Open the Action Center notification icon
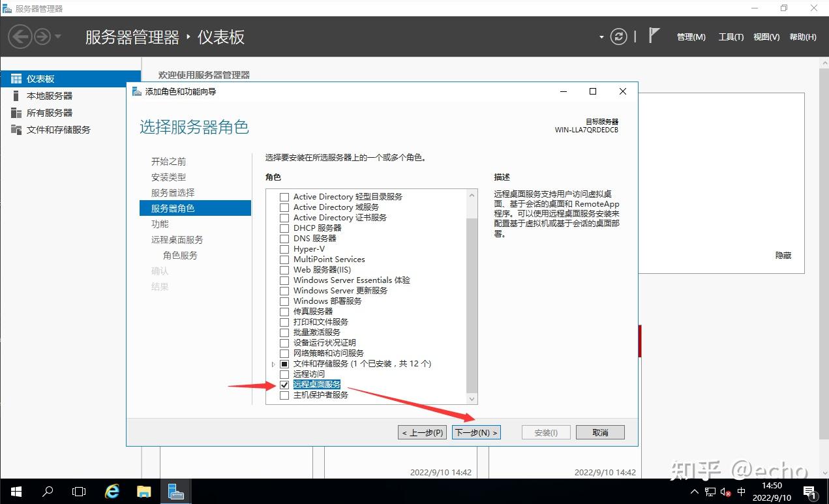This screenshot has width=829, height=504. click(x=809, y=492)
